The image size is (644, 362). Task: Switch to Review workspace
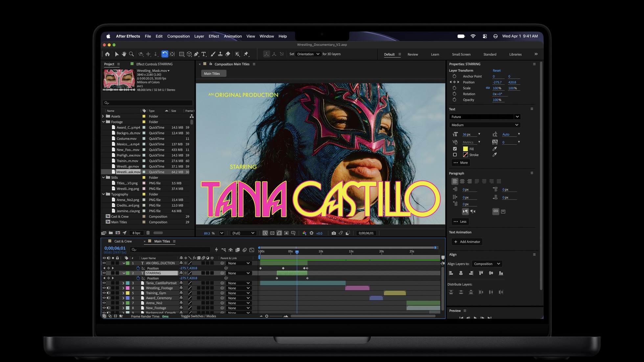point(413,54)
